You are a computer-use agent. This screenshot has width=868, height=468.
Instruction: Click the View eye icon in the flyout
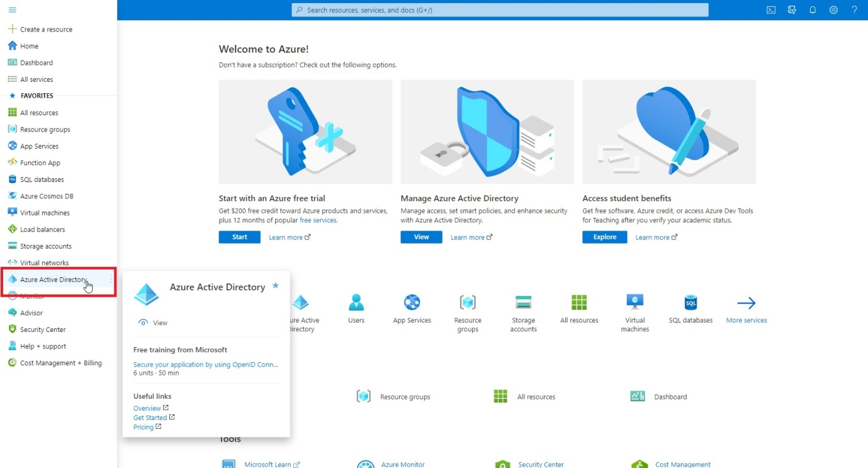(144, 322)
